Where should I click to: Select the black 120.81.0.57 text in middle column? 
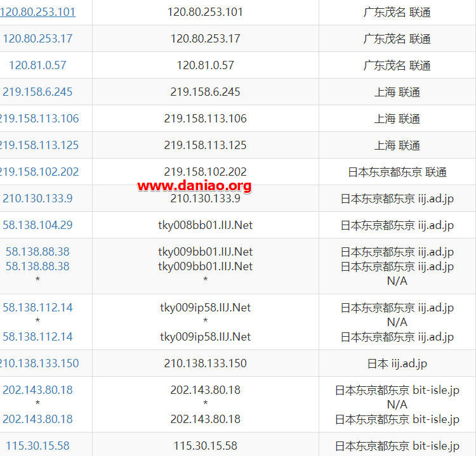tap(205, 65)
